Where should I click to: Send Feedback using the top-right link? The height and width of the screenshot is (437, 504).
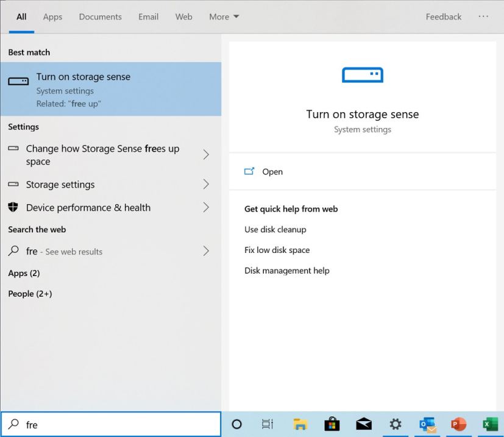(443, 16)
